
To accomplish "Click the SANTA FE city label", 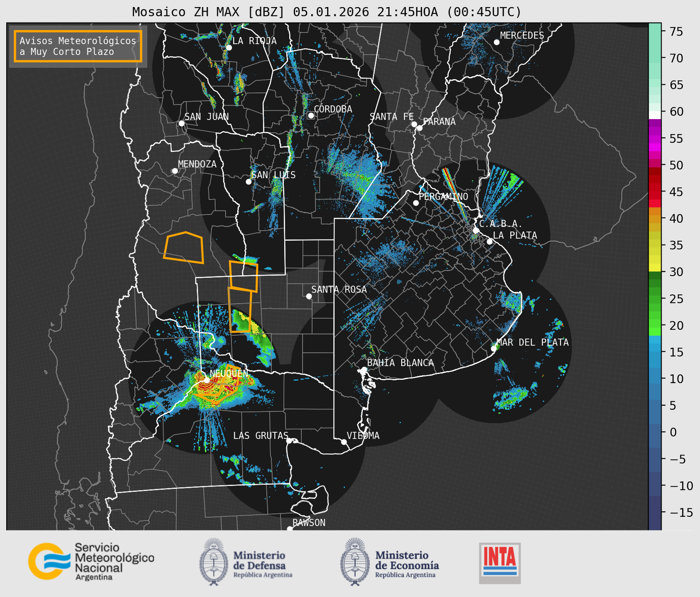I will coord(392,117).
